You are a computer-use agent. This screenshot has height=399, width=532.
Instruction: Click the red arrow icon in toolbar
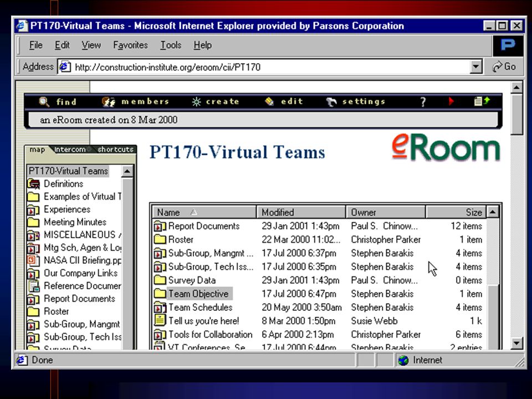point(451,101)
